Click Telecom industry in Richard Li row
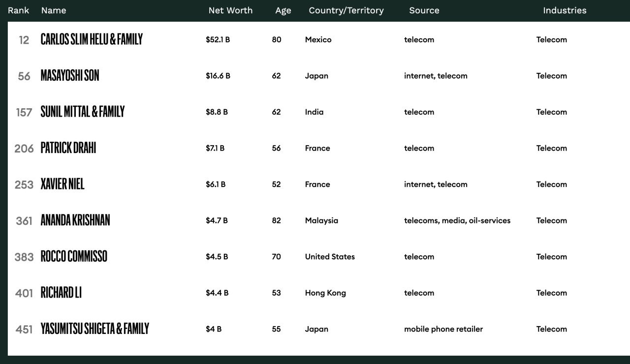Viewport: 630px width, 364px height. point(552,293)
